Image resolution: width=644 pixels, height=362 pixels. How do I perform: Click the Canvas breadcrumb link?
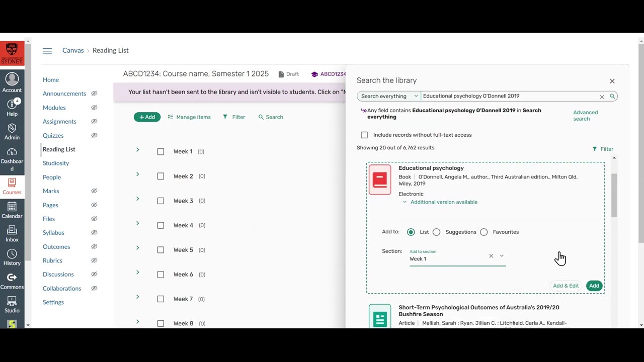tap(73, 50)
